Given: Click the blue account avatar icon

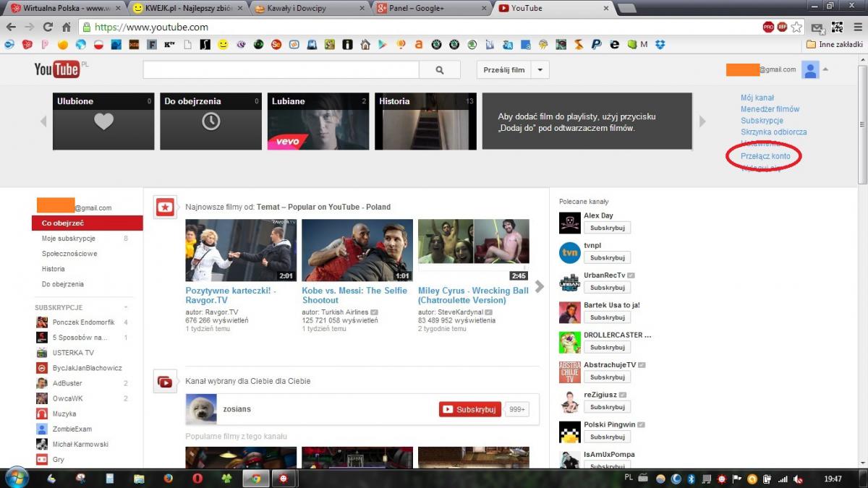Looking at the screenshot, I should tap(810, 69).
